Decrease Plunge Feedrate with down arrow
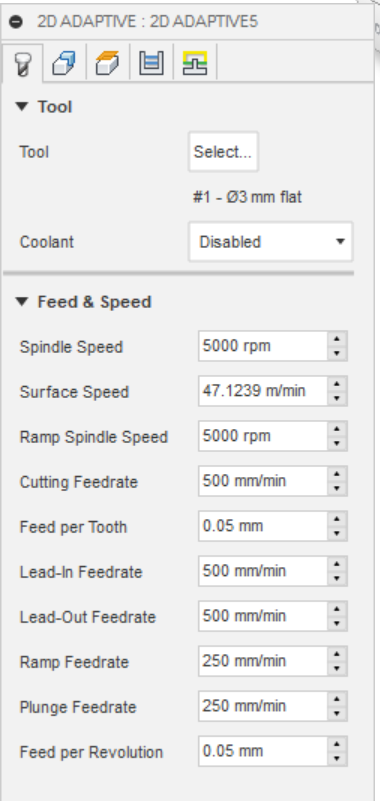The image size is (380, 801). [337, 713]
